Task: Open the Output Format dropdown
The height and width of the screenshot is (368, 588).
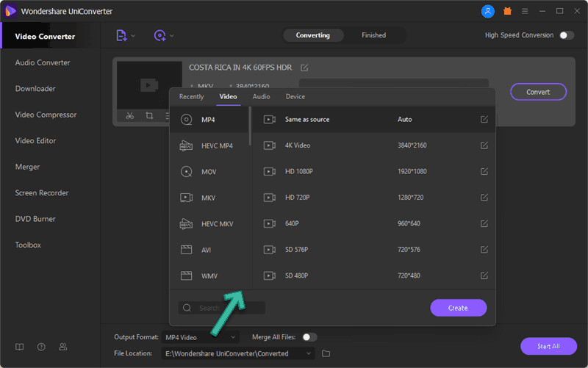Action: [201, 337]
